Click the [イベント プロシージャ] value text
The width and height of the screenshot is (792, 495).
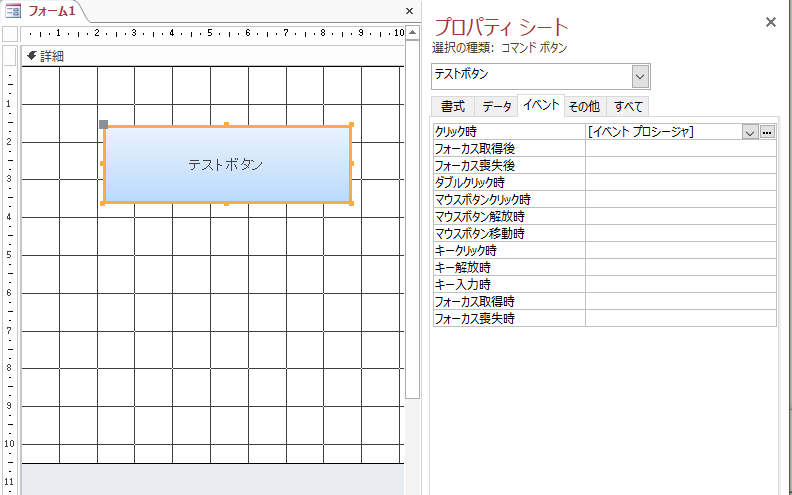click(x=640, y=132)
